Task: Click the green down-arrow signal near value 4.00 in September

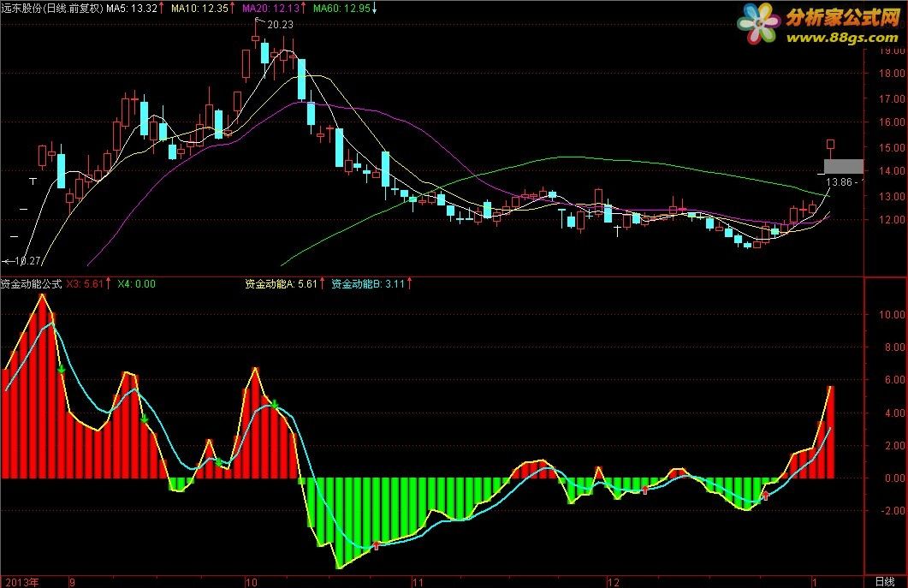Action: click(144, 419)
